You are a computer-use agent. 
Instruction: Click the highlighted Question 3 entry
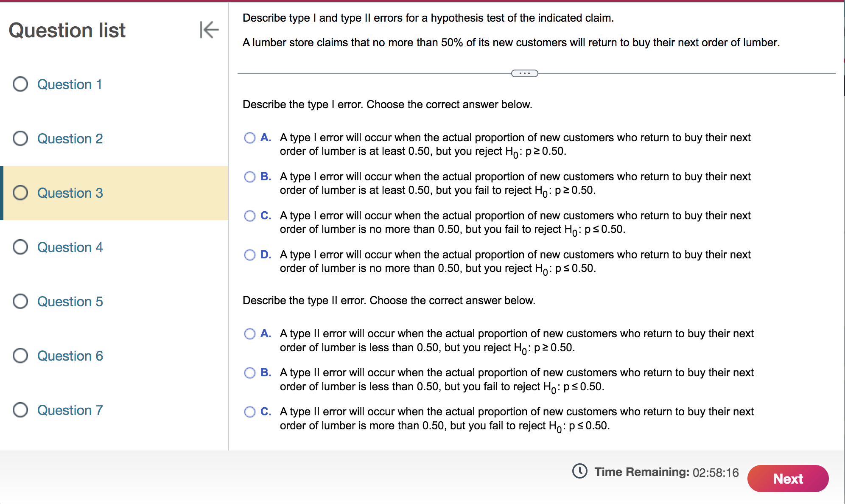point(70,193)
